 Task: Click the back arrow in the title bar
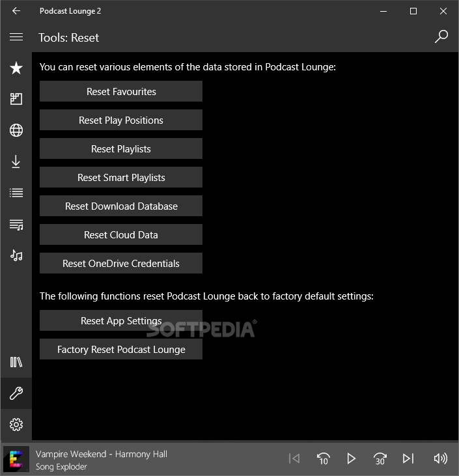point(16,11)
